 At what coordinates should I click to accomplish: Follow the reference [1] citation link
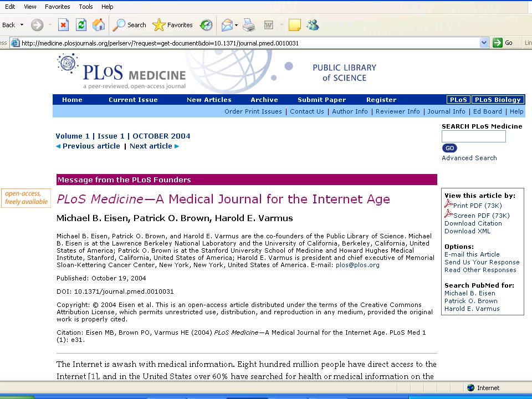94,376
